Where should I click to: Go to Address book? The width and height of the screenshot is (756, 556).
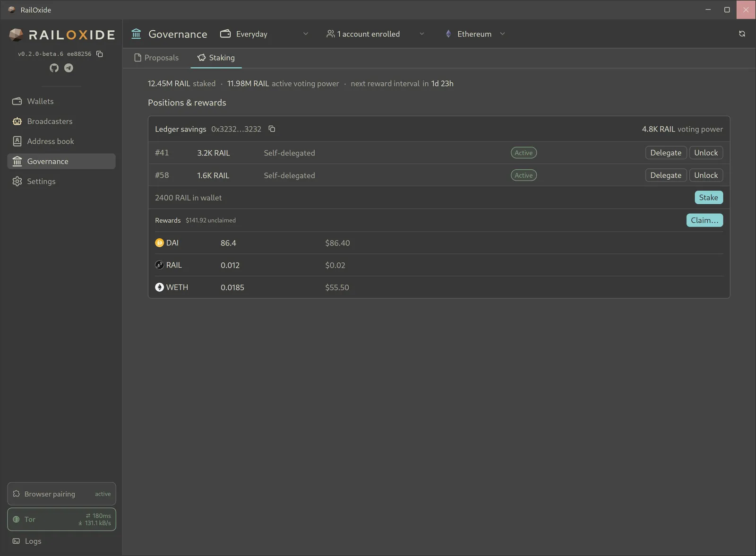pyautogui.click(x=61, y=141)
